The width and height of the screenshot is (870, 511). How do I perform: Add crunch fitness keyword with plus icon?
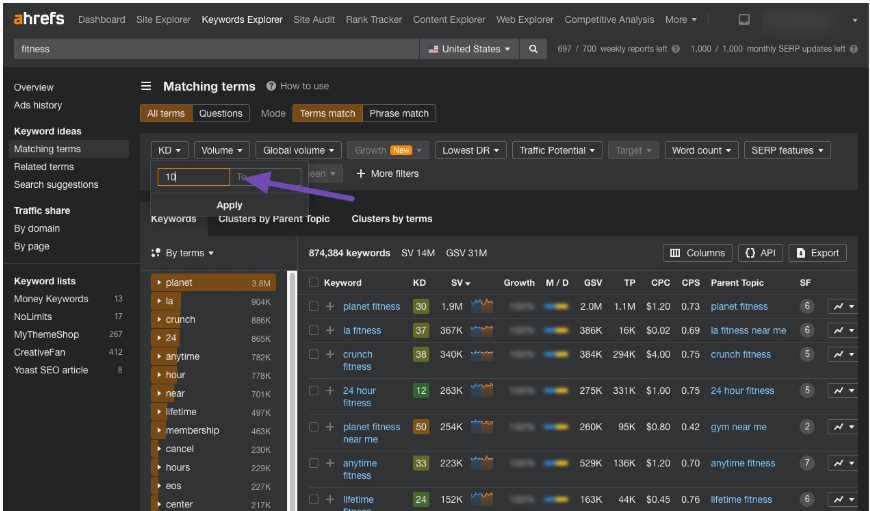click(x=330, y=354)
